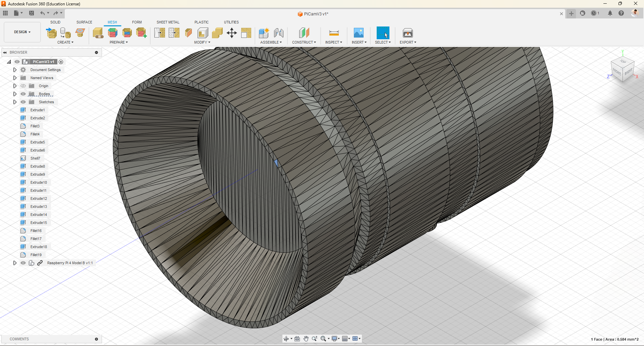The image size is (644, 346).
Task: Collapse the PiCamV3 v1 root node
Action: tap(9, 62)
